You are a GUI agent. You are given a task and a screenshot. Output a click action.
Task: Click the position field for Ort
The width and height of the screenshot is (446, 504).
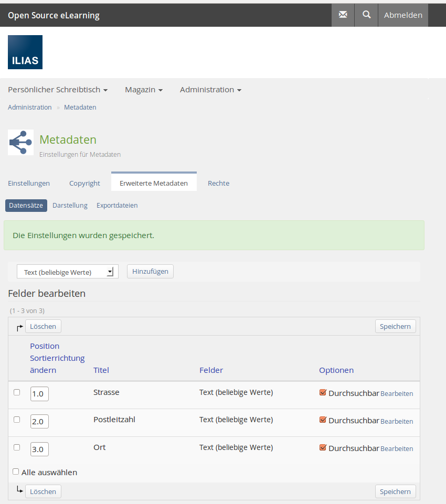point(39,449)
